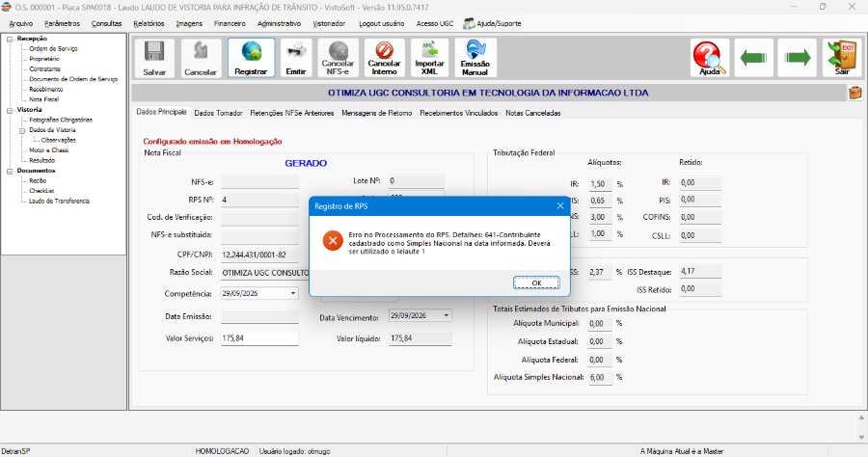
Task: Close the Registro de RPS dialog
Action: click(x=560, y=205)
